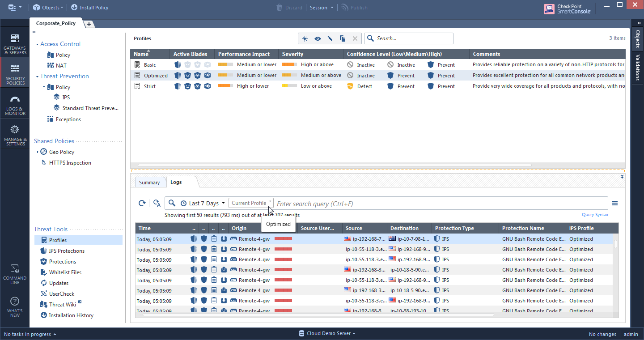This screenshot has height=340, width=644.
Task: Click the Detect shield icon in Strict row
Action: pos(350,86)
